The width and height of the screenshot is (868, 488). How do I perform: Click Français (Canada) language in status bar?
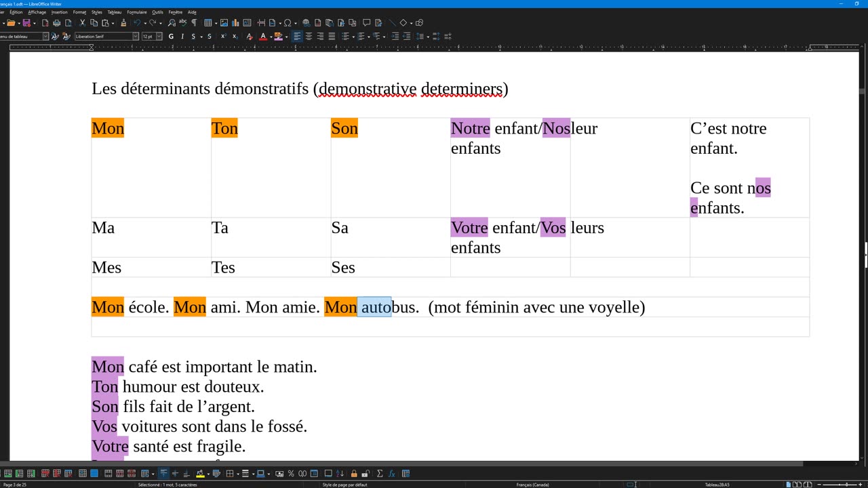(533, 485)
